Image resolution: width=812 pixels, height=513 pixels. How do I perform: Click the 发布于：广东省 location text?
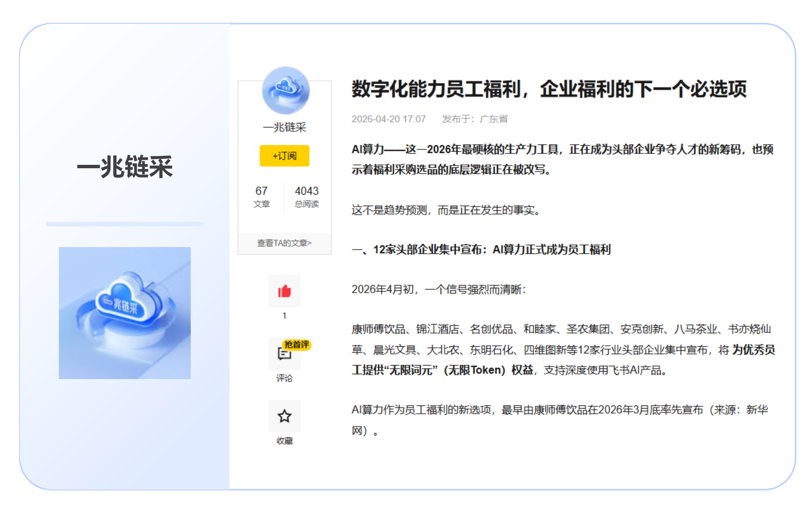[x=475, y=119]
